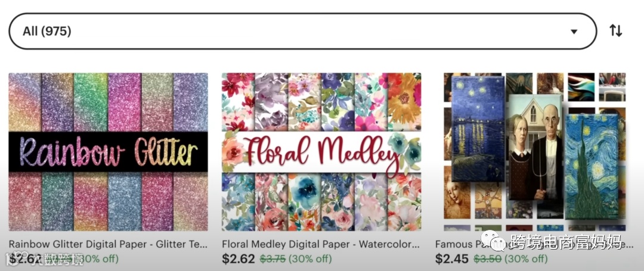
Task: Click the sort order arrows icon
Action: coord(615,31)
